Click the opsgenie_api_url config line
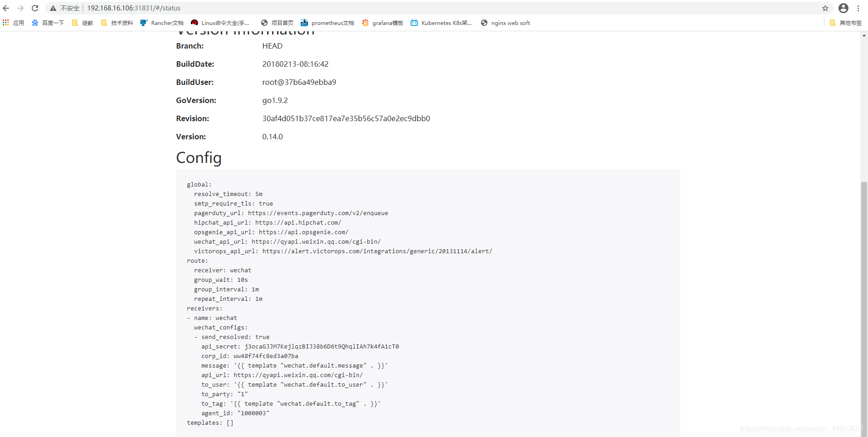Screen dimensions: 868x437 point(271,232)
